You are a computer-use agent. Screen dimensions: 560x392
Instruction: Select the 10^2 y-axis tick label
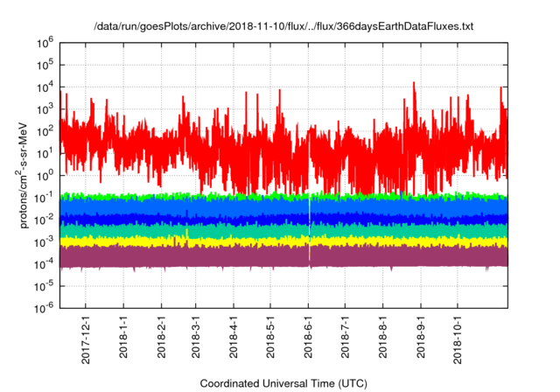[x=45, y=132]
